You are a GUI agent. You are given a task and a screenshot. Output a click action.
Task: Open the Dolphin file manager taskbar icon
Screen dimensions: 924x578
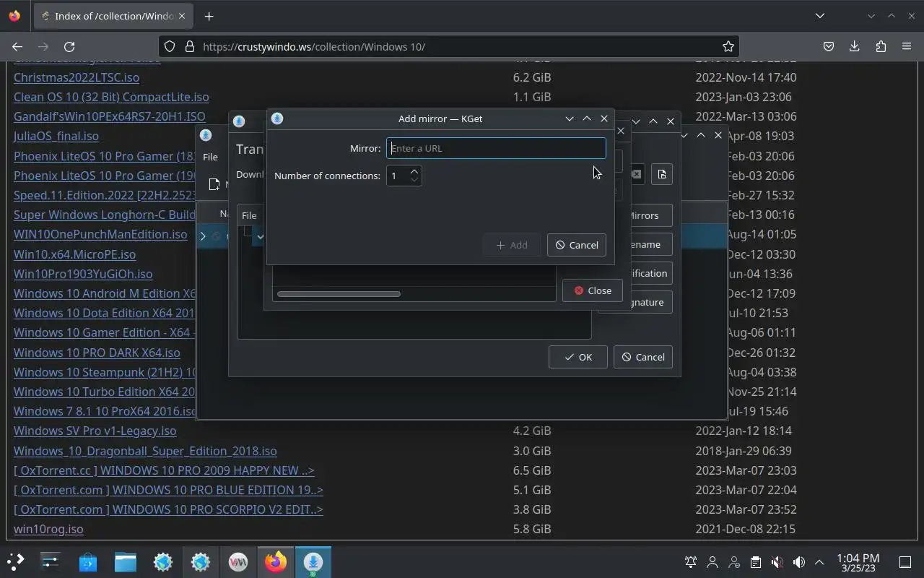tap(126, 561)
